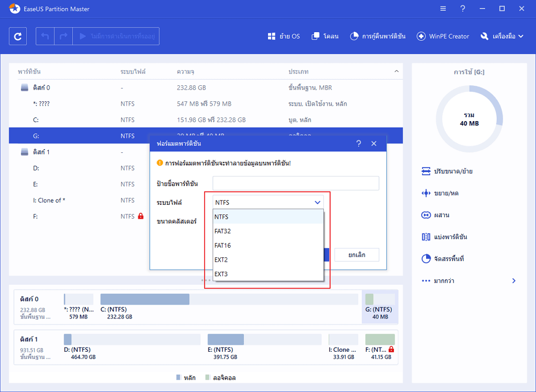Choose NTFS from dropdown list
Image resolution: width=536 pixels, height=392 pixels.
coord(268,217)
